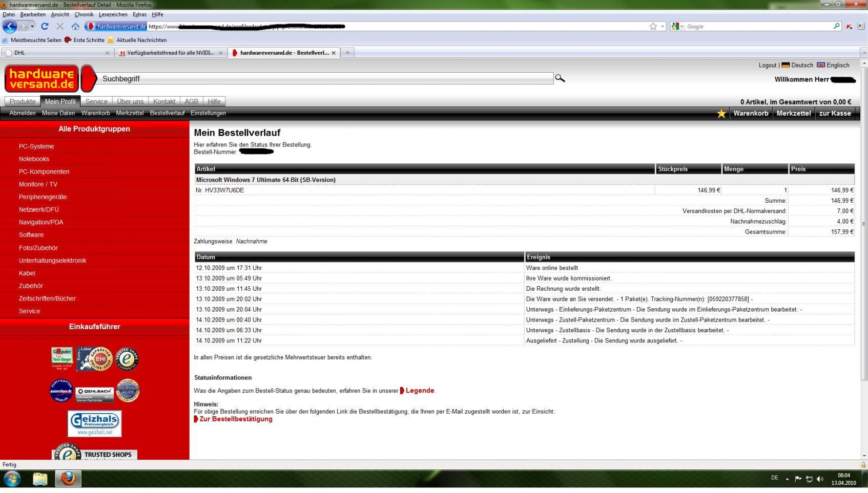This screenshot has width=868, height=493.
Task: Click the site search magnifier icon
Action: click(560, 78)
